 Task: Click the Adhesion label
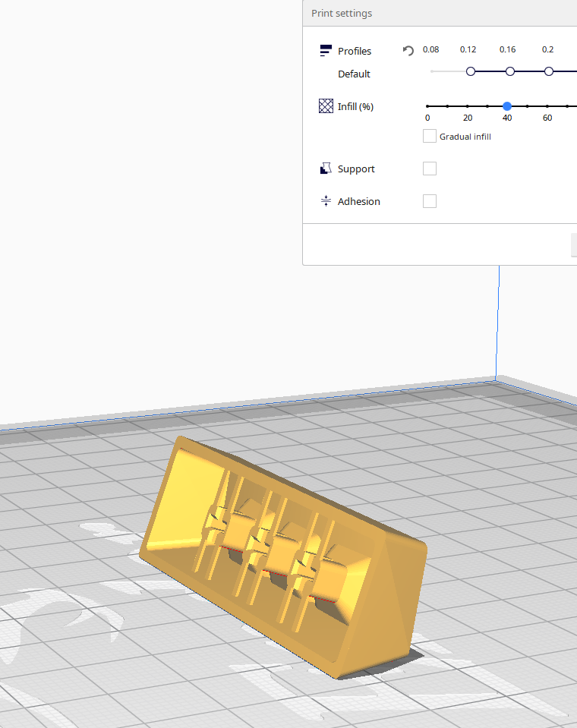pos(359,201)
